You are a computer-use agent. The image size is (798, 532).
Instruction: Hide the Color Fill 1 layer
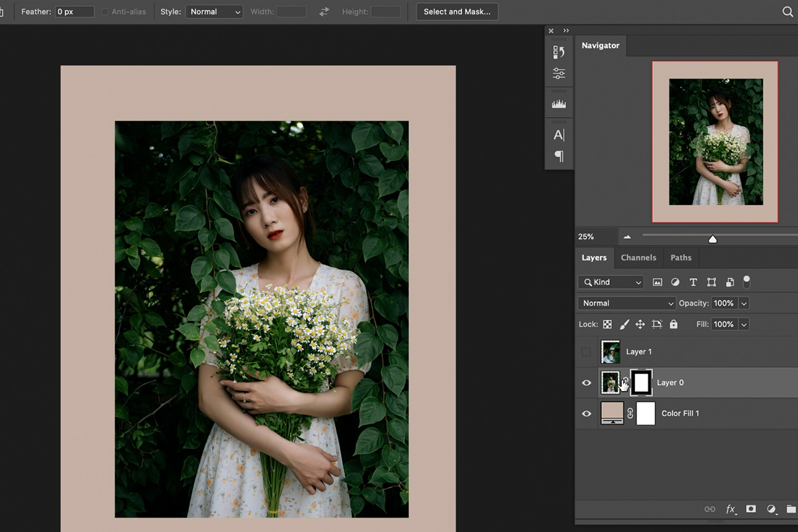click(x=586, y=413)
